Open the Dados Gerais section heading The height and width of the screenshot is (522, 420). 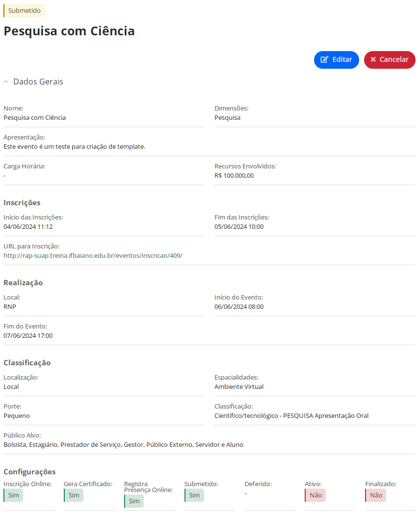coord(38,82)
